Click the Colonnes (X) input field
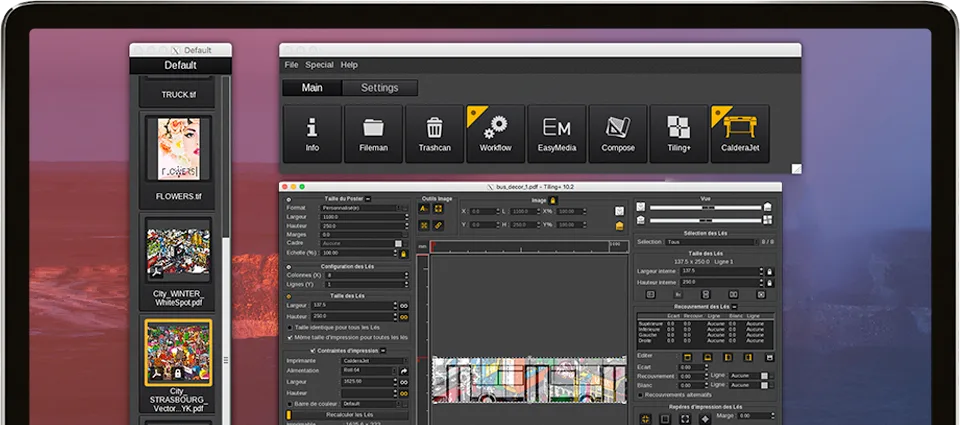Image resolution: width=960 pixels, height=425 pixels. (x=364, y=276)
